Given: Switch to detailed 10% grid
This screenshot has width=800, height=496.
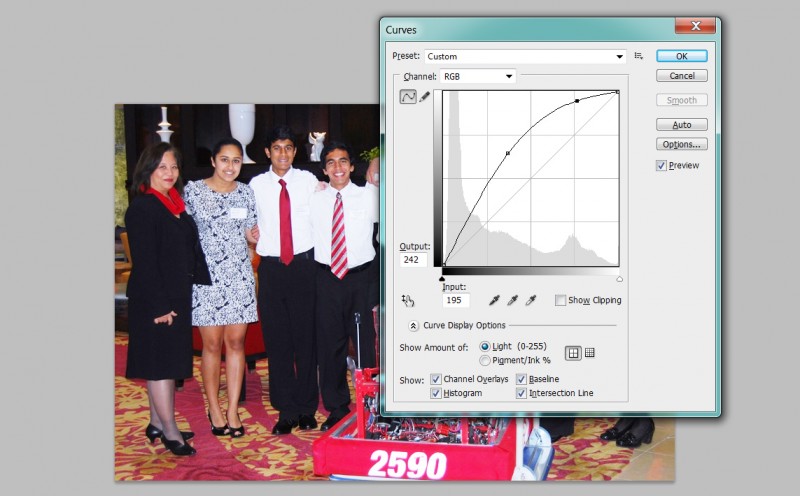Looking at the screenshot, I should click(x=589, y=353).
